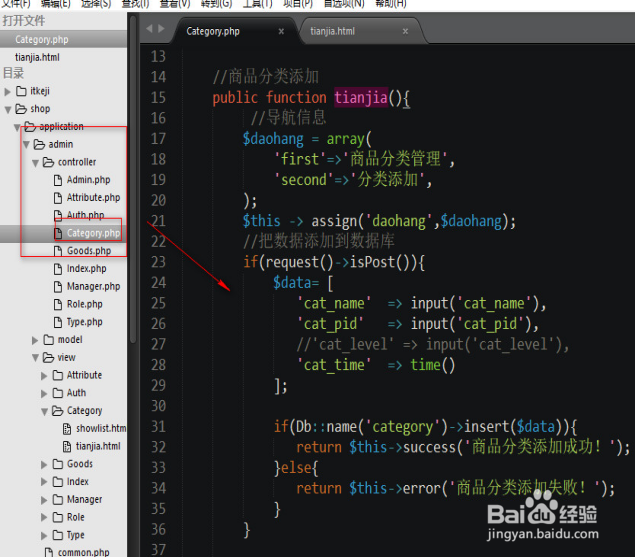Collapse the admin folder
This screenshot has height=557, width=635.
[x=26, y=145]
